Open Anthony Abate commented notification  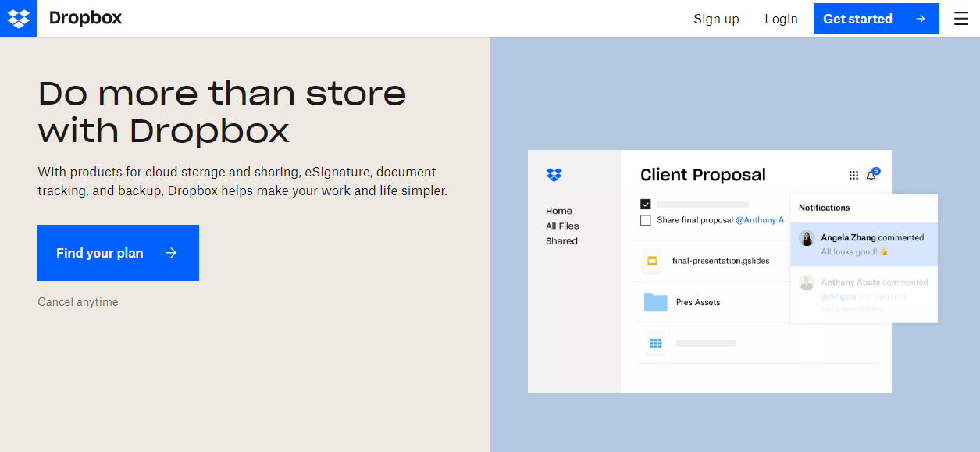click(x=864, y=295)
